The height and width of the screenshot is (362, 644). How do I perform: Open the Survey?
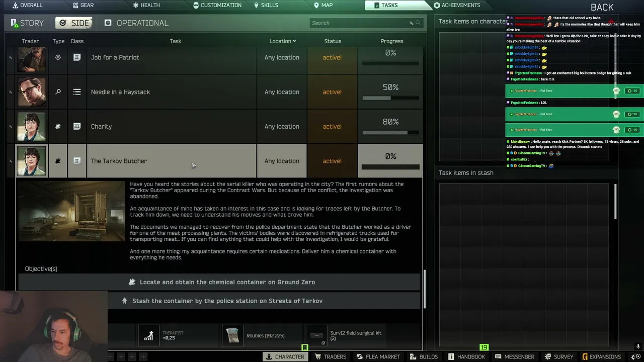coord(559,356)
